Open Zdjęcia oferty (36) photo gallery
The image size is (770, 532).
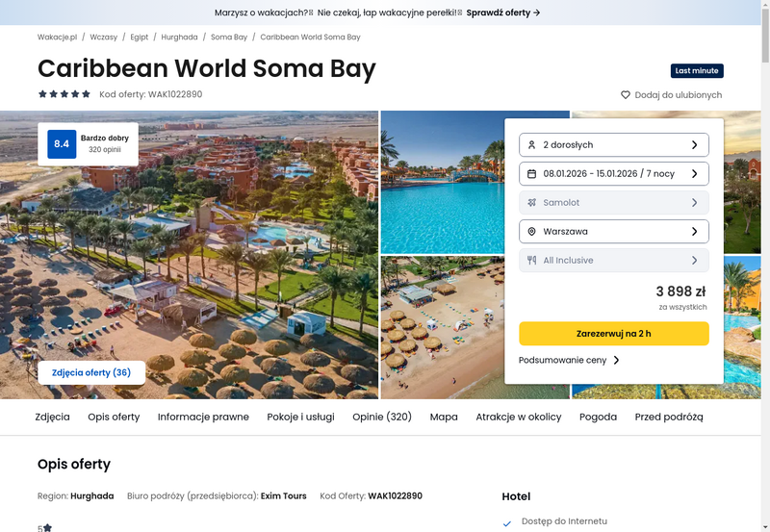91,372
